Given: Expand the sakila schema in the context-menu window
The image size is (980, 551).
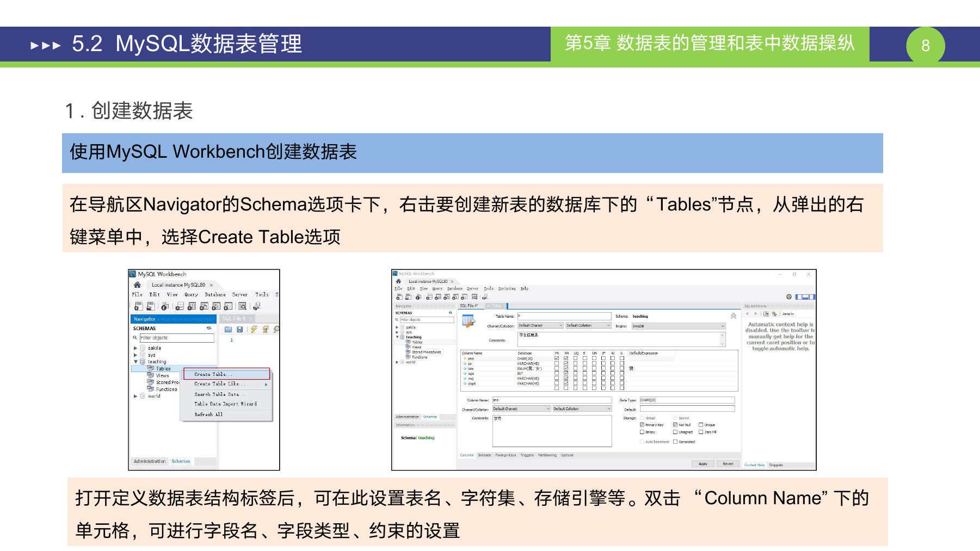Looking at the screenshot, I should pyautogui.click(x=135, y=348).
